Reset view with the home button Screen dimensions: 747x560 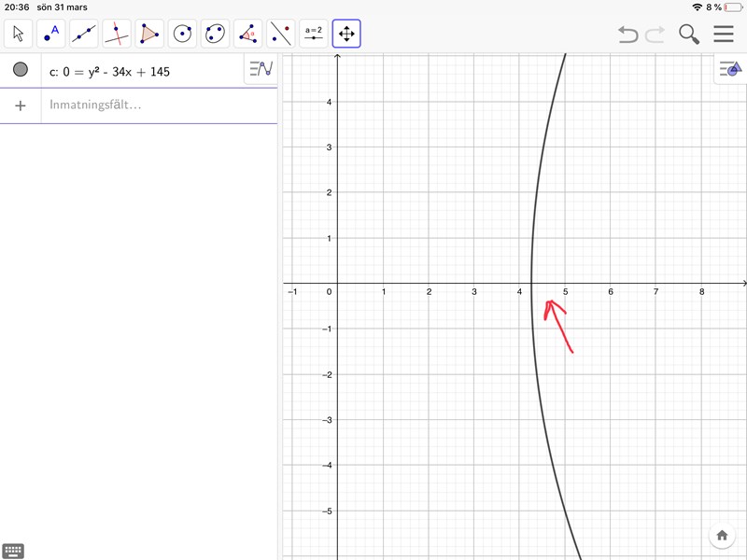coord(722,536)
